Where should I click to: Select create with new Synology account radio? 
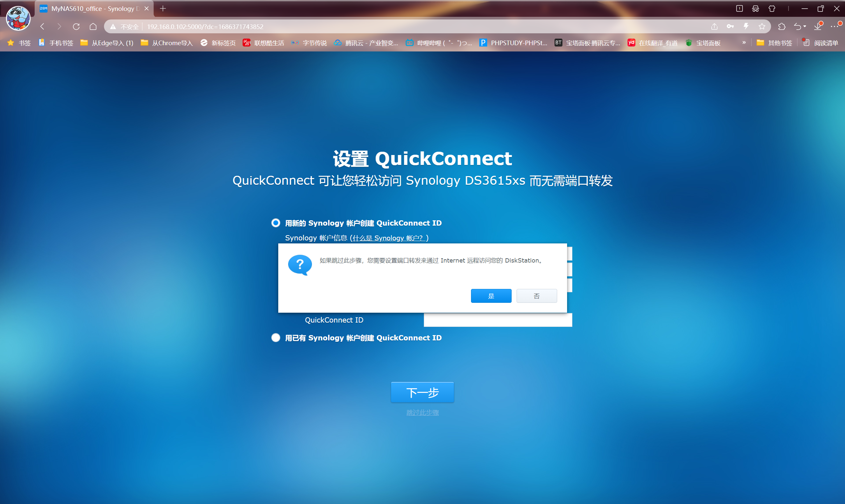click(x=276, y=223)
